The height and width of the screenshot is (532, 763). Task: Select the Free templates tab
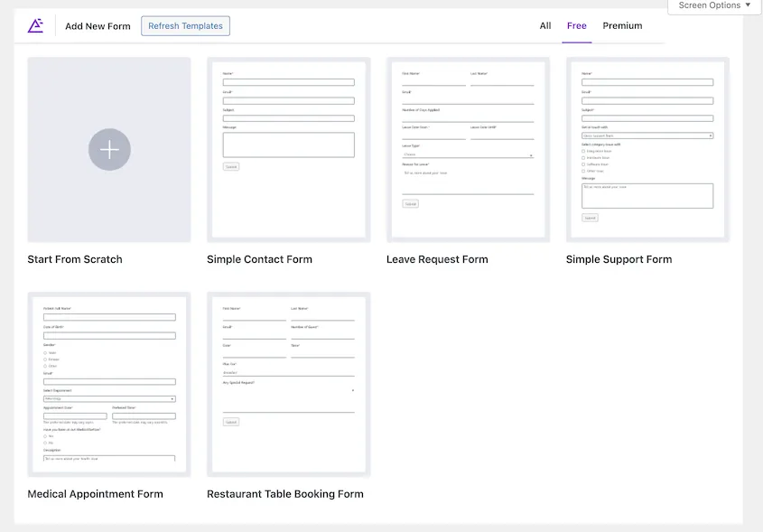click(577, 26)
